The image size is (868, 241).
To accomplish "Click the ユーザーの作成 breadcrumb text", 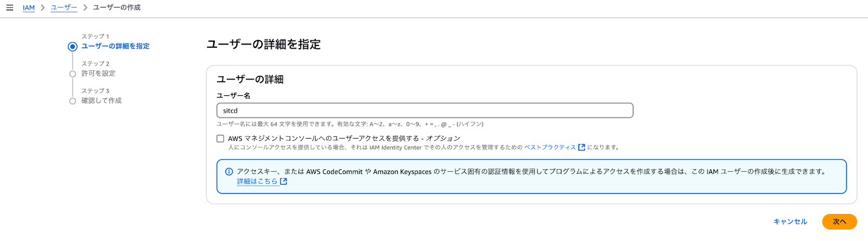I will [x=117, y=8].
